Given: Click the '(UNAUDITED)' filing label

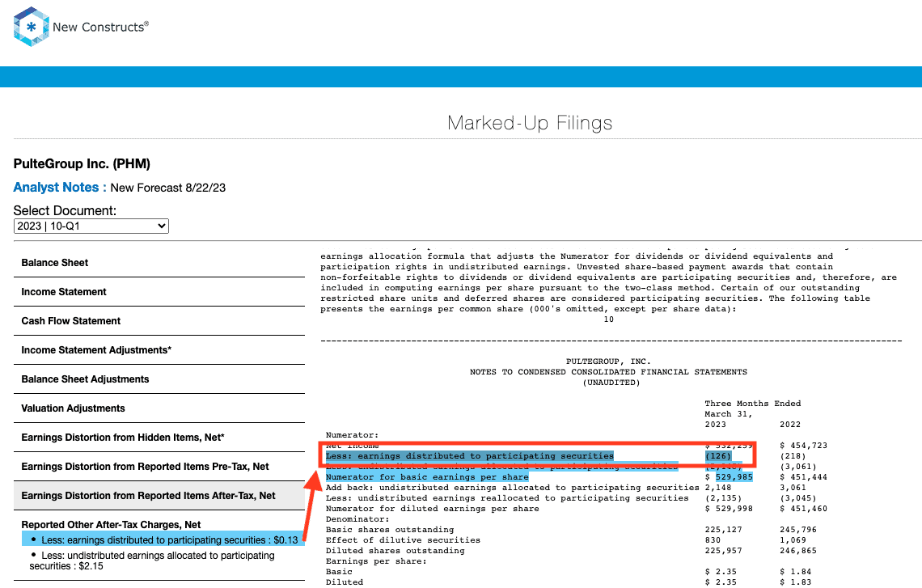Looking at the screenshot, I should coord(611,383).
